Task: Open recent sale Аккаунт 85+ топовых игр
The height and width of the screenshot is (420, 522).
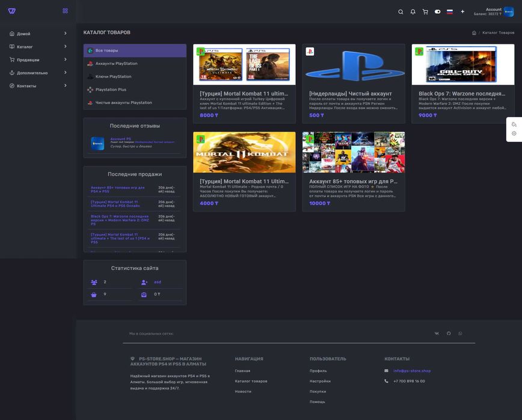Action: pos(117,189)
